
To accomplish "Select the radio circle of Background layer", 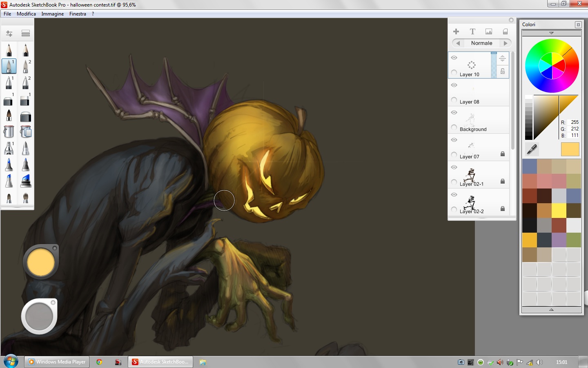I will point(454,128).
